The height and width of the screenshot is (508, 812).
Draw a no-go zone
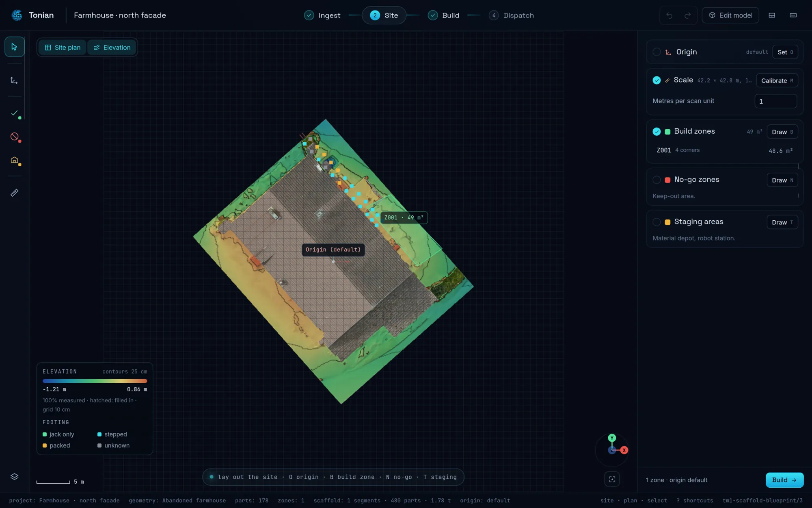[x=782, y=180]
